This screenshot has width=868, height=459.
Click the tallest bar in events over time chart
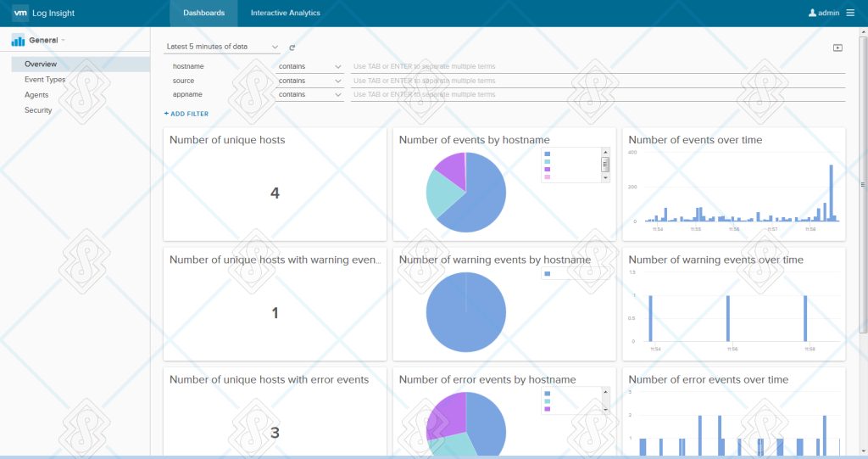(831, 193)
